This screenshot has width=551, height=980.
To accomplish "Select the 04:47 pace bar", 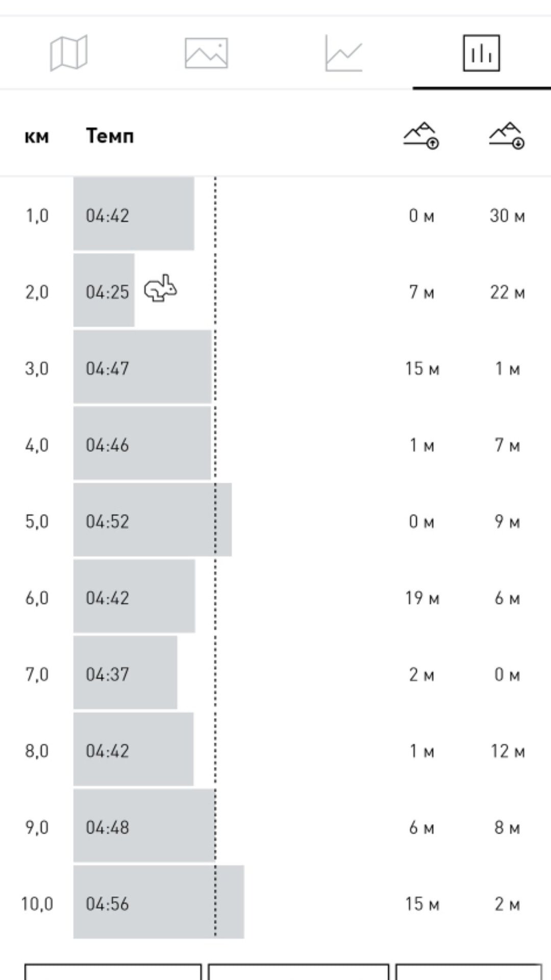I will [x=142, y=366].
